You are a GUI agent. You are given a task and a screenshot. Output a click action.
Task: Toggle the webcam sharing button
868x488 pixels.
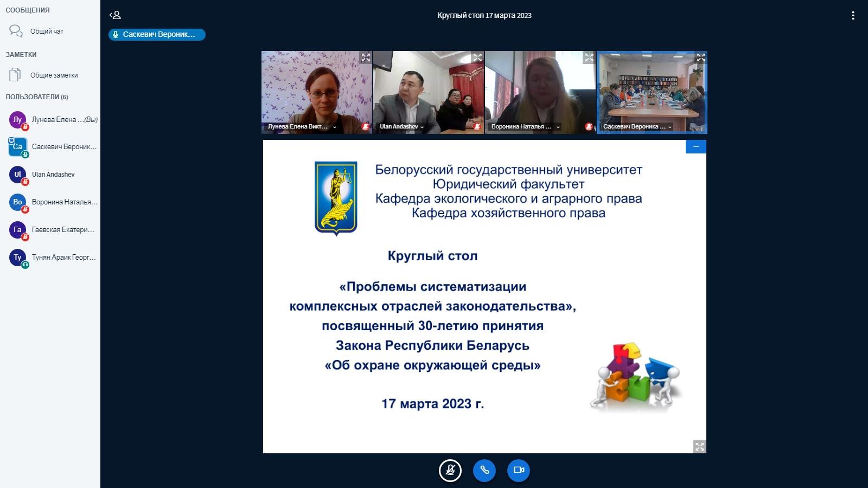click(x=519, y=470)
